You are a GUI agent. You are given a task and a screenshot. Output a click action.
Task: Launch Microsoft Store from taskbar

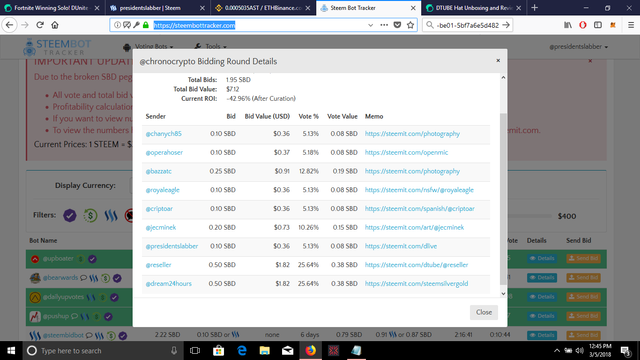click(x=218, y=351)
